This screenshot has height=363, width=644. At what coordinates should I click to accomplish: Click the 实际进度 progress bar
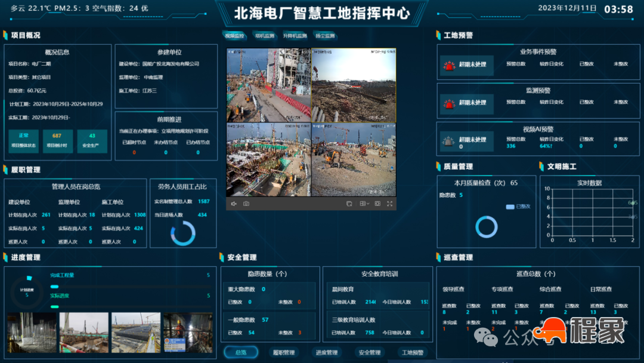tap(130, 307)
